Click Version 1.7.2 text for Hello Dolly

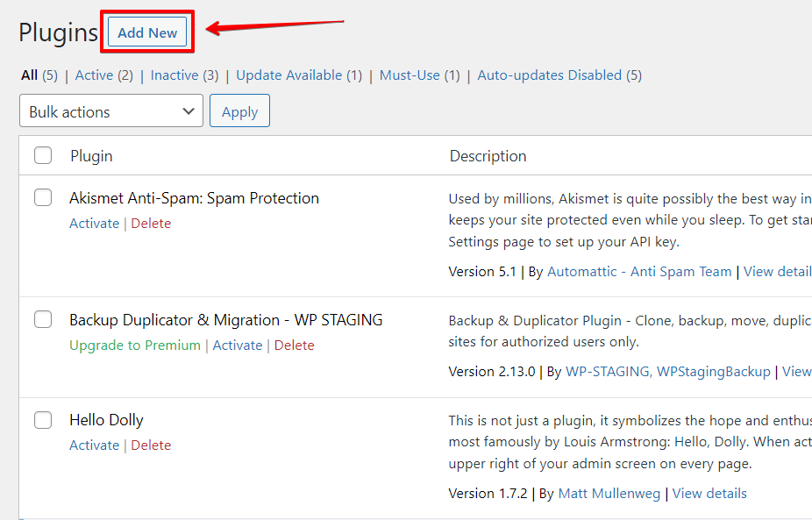(488, 494)
